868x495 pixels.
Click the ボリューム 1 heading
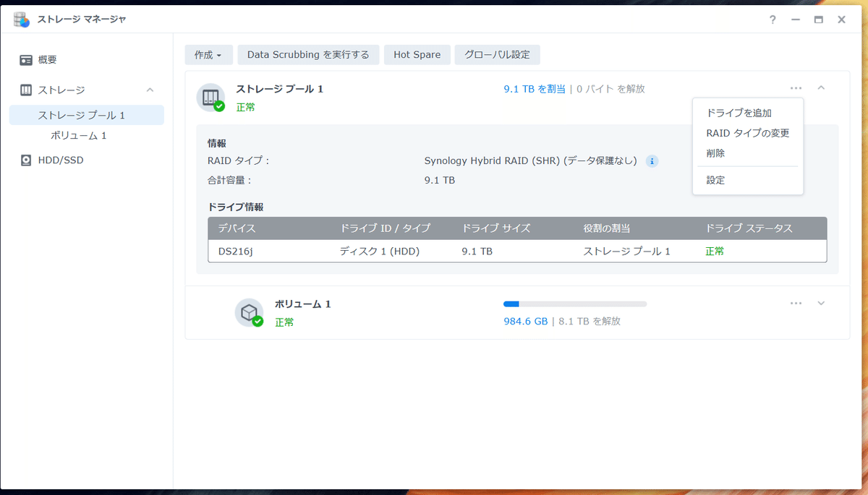[303, 304]
